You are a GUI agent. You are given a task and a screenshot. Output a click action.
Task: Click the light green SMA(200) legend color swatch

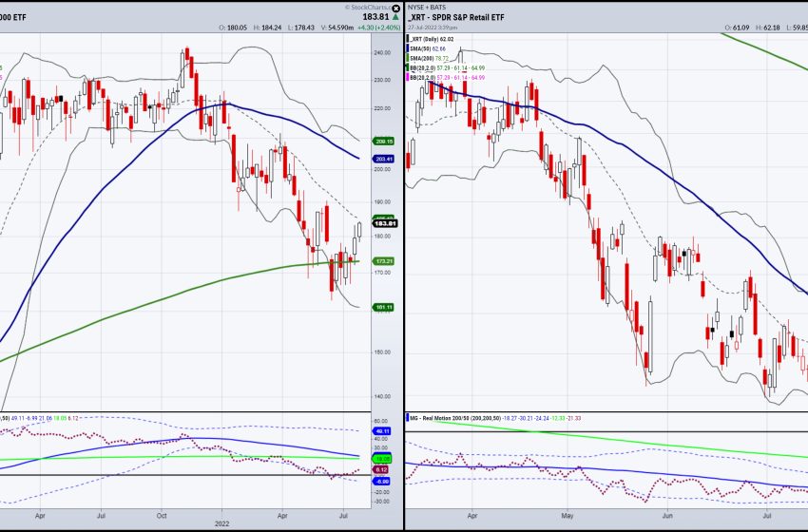408,58
